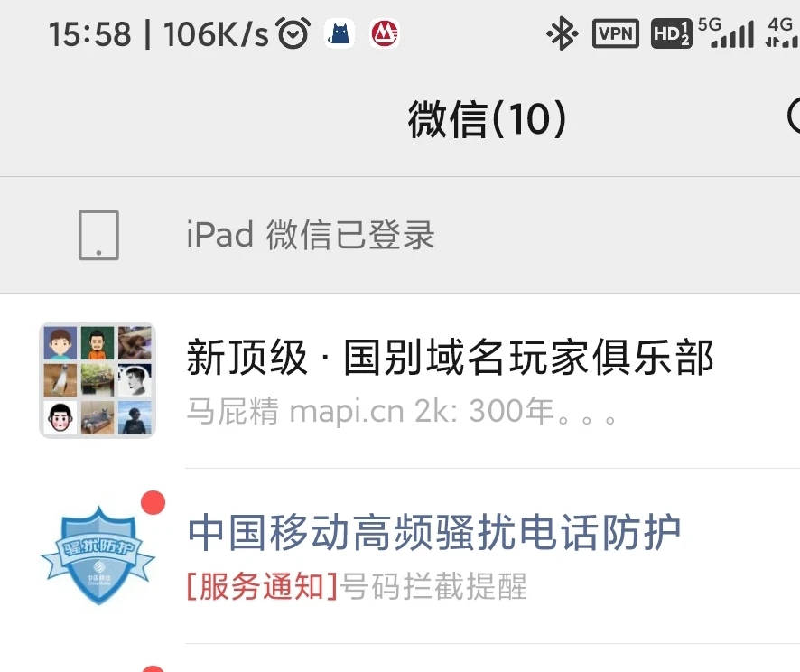Tap the Bluetooth status icon

(x=562, y=33)
